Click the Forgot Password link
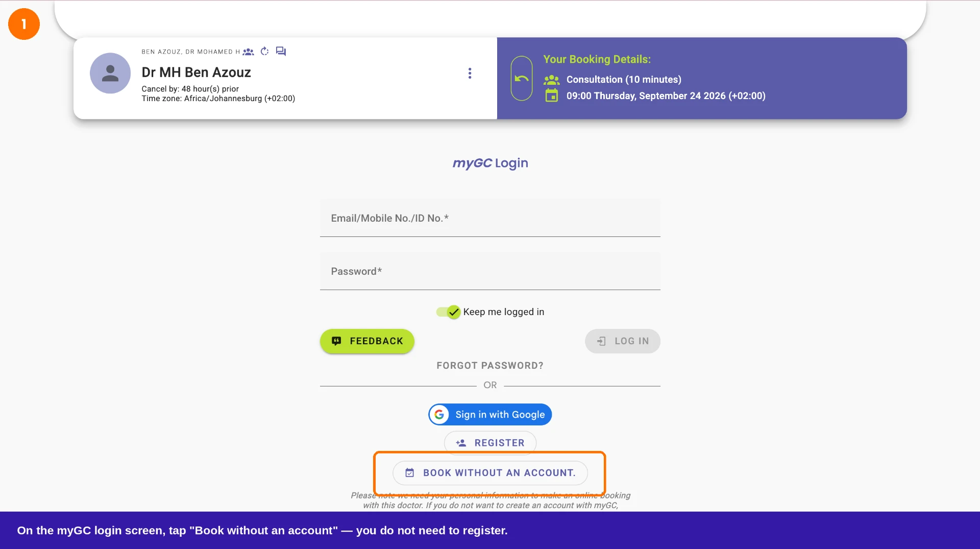The image size is (980, 549). tap(490, 366)
